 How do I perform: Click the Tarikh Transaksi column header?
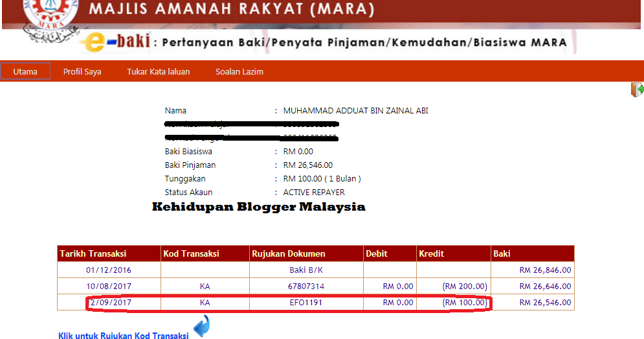click(x=109, y=253)
